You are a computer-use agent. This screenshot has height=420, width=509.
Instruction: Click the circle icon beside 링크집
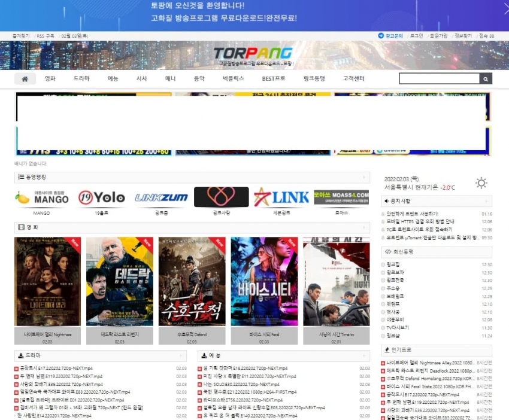(383, 264)
